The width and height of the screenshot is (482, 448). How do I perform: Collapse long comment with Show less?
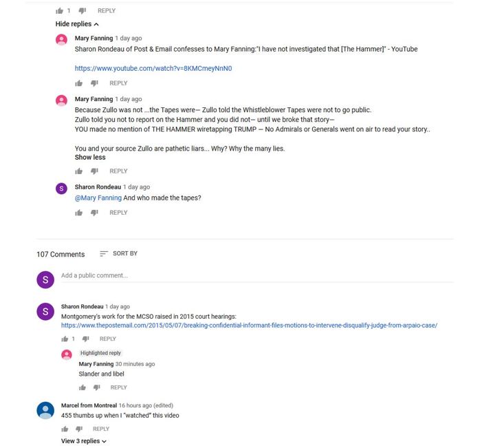click(x=90, y=158)
